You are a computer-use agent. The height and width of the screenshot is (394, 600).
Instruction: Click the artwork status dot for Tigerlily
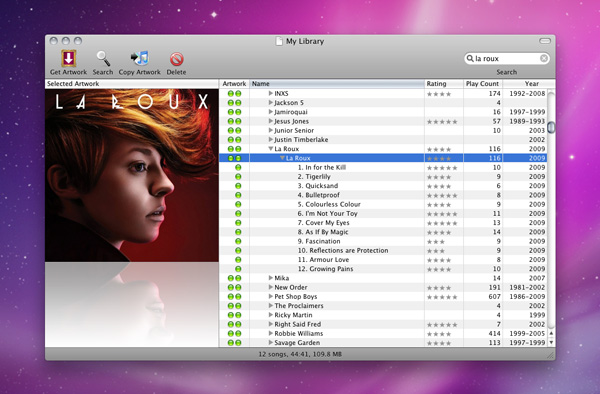pos(238,177)
